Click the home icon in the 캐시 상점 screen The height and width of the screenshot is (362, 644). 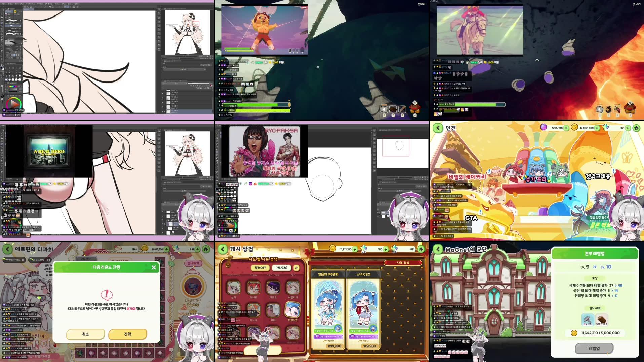pyautogui.click(x=421, y=250)
